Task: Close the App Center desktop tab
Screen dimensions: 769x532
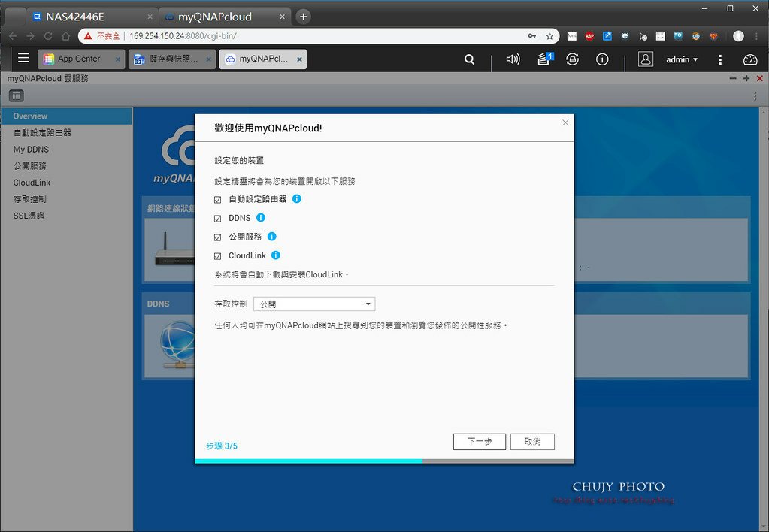Action: [x=118, y=59]
